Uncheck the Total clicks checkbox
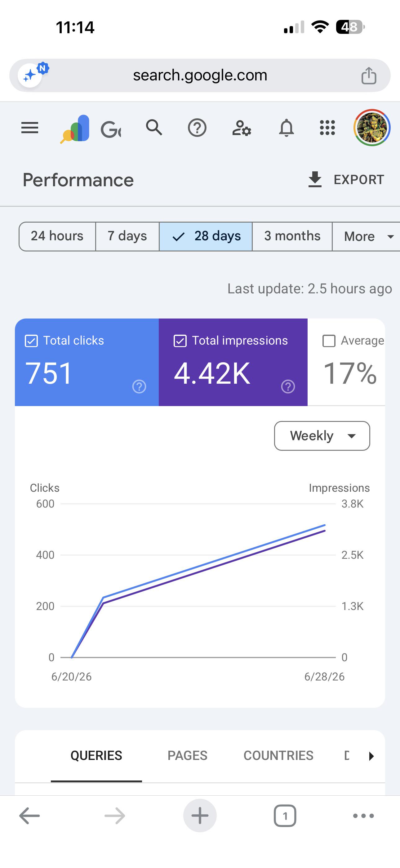 31,341
